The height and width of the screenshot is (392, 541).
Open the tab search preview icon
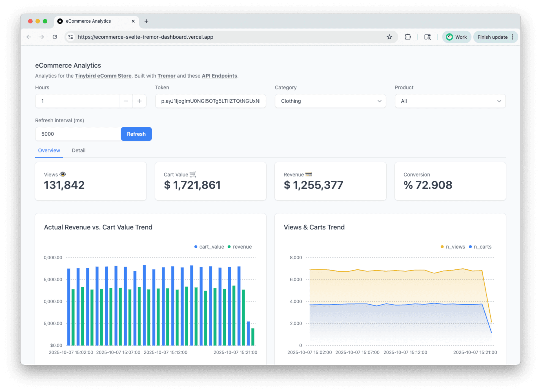[x=427, y=37]
